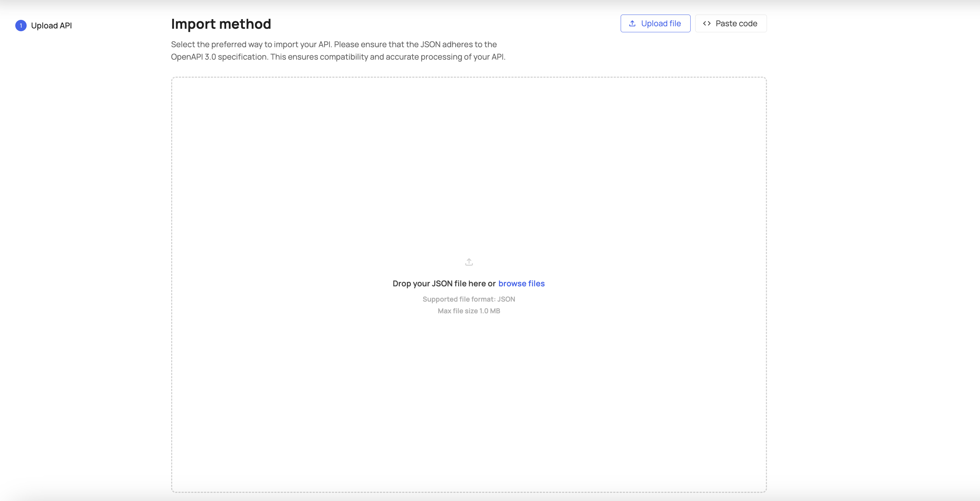Click the code brackets icon in Paste code
This screenshot has width=980, height=501.
click(707, 23)
